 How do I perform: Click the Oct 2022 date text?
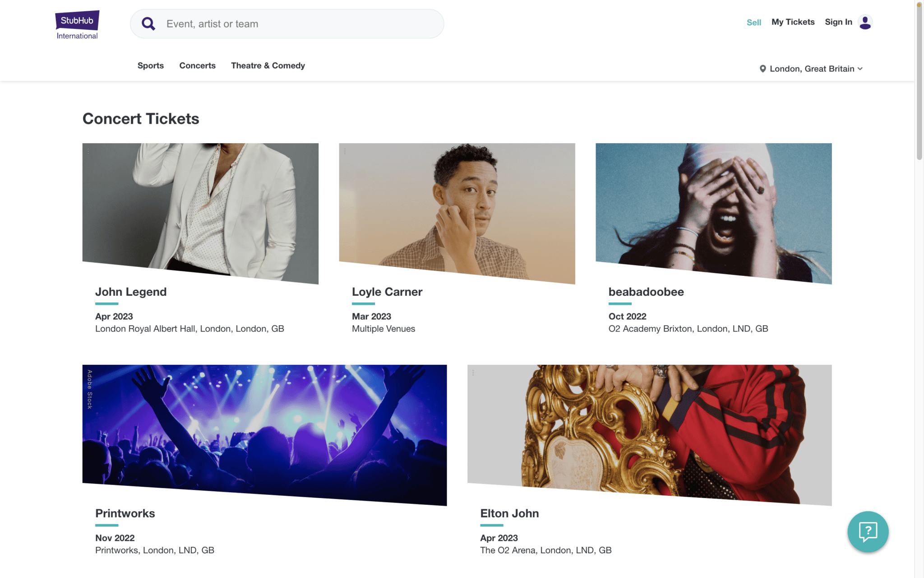(x=627, y=317)
